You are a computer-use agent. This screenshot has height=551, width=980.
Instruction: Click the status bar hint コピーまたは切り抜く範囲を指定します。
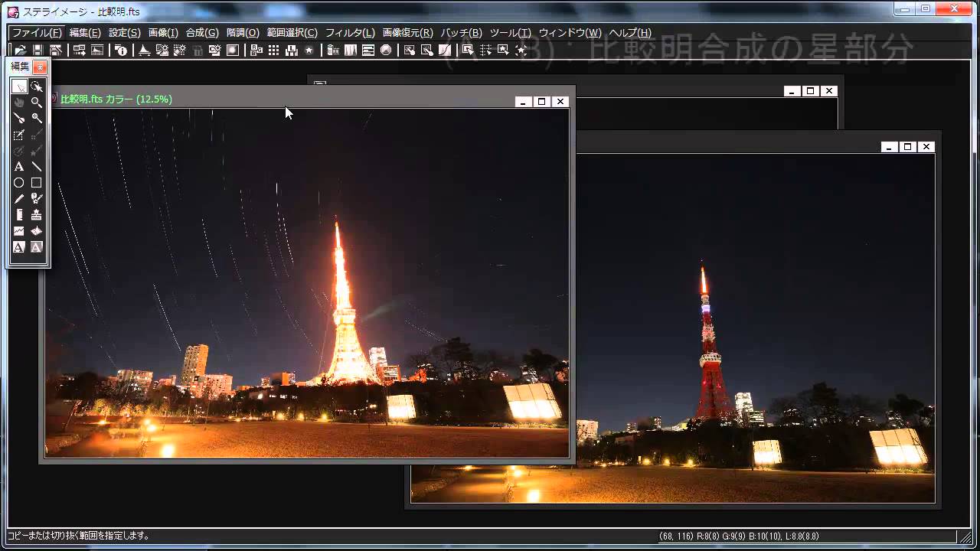coord(79,536)
